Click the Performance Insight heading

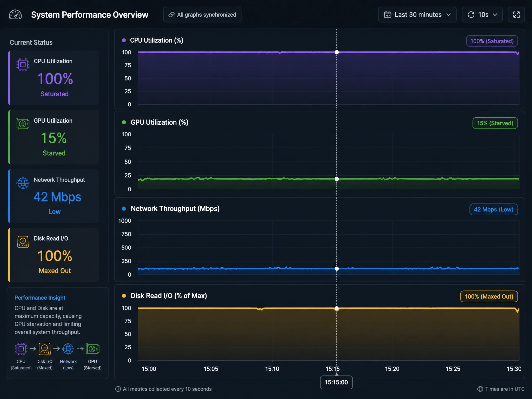click(x=40, y=298)
